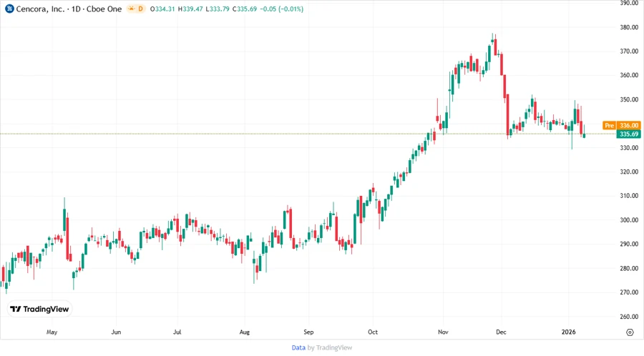Click the Cencora company logo icon

9,9
